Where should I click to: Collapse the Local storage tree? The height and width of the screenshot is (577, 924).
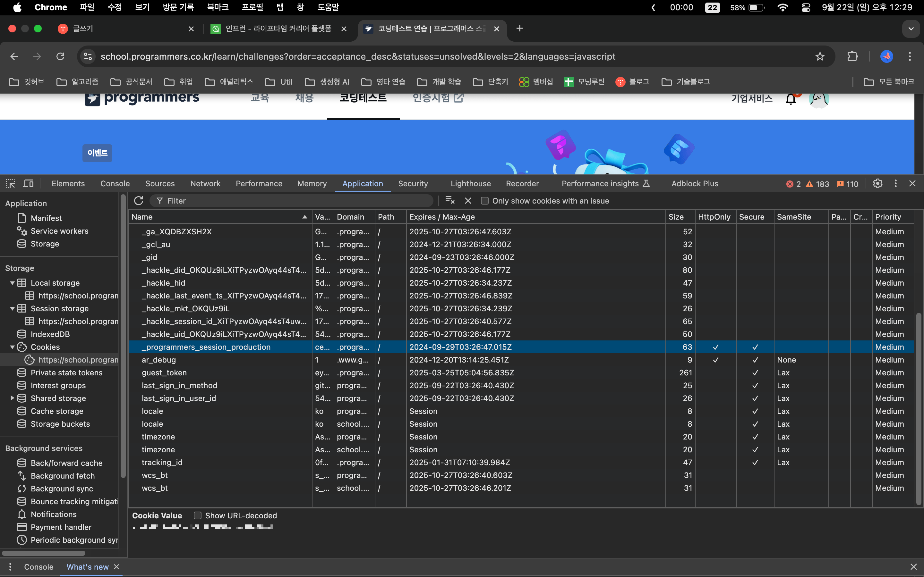tap(12, 283)
